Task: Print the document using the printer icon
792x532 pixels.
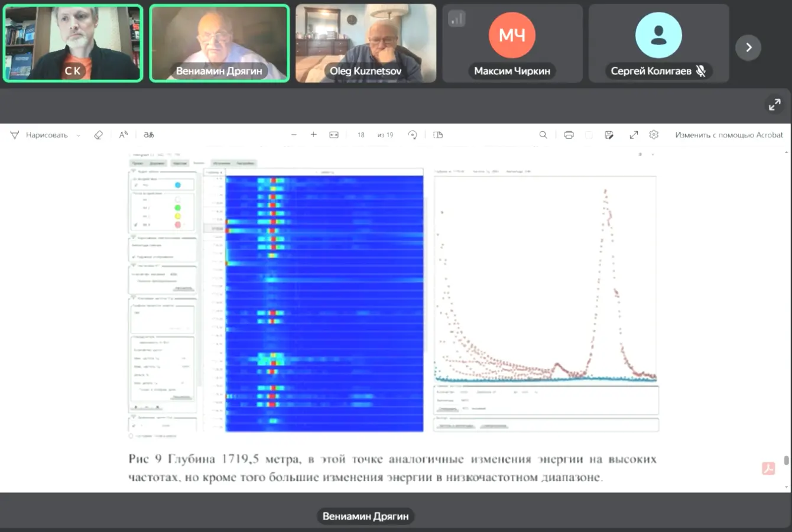Action: tap(569, 135)
